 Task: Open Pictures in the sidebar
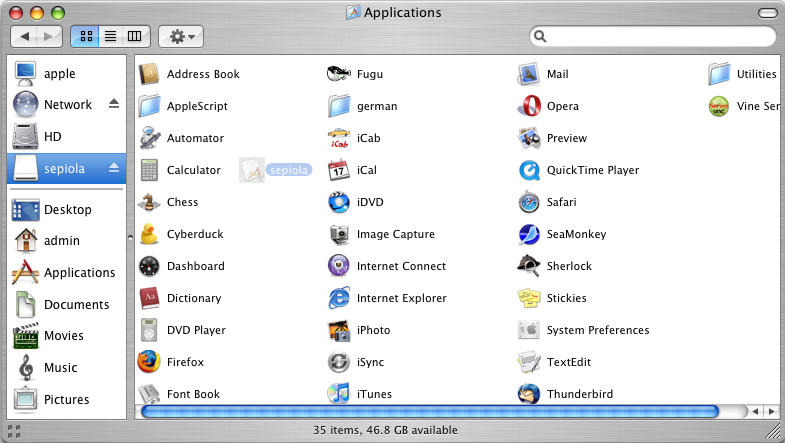66,399
